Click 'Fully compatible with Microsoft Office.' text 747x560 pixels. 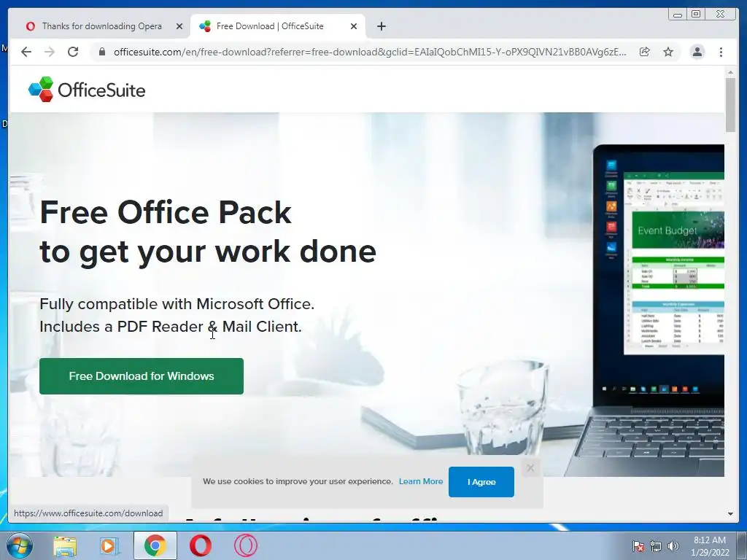click(177, 304)
